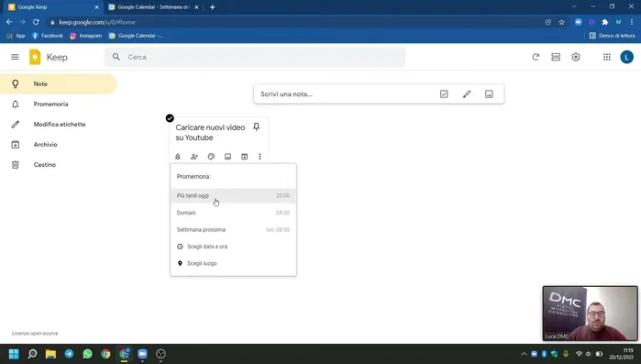This screenshot has height=364, width=641.
Task: Open Promemoria in sidebar
Action: (x=58, y=105)
